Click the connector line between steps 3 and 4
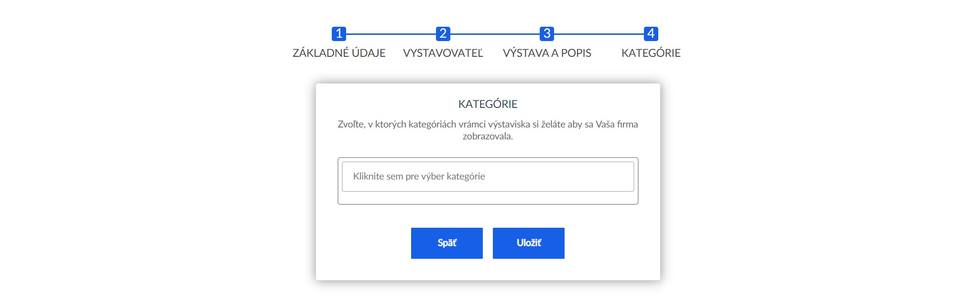 [x=599, y=34]
